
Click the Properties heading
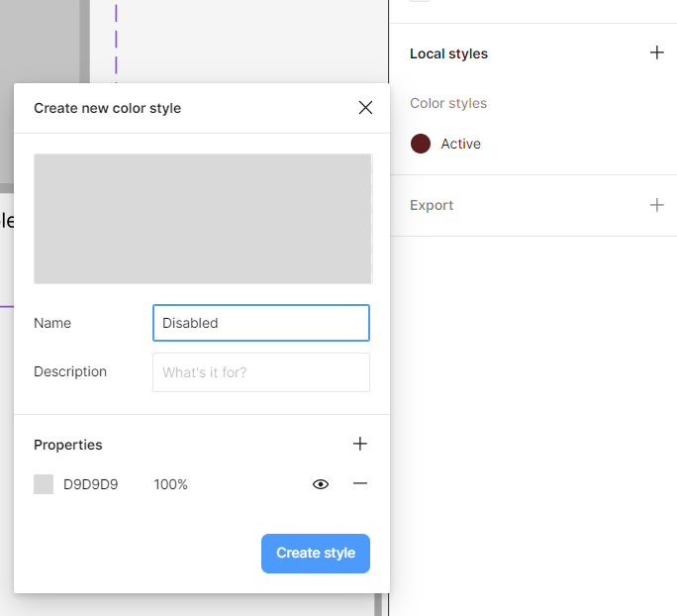[67, 445]
